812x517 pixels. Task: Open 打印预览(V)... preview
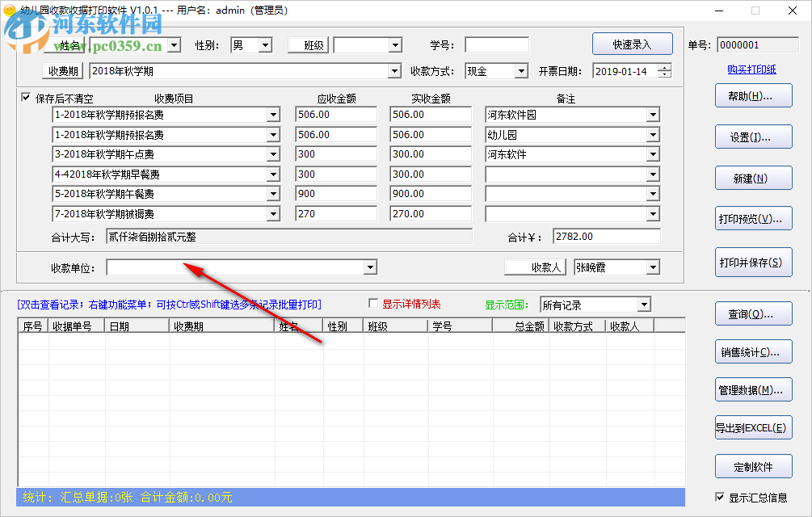pos(754,219)
